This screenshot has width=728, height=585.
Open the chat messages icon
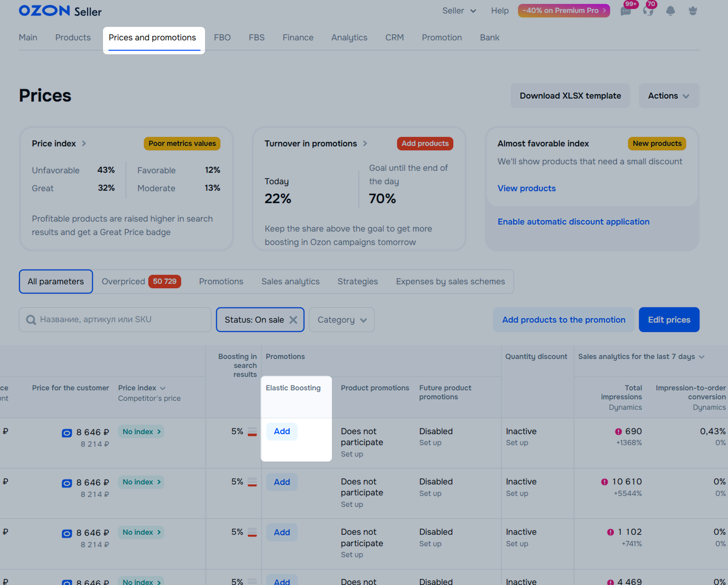(x=625, y=11)
